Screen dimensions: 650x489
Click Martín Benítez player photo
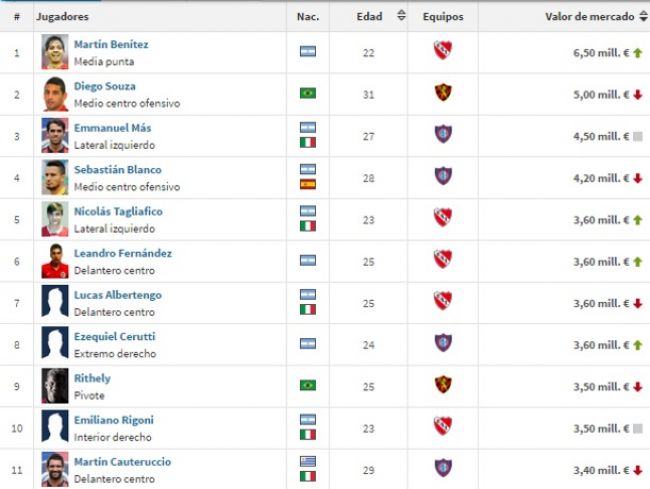click(x=55, y=51)
